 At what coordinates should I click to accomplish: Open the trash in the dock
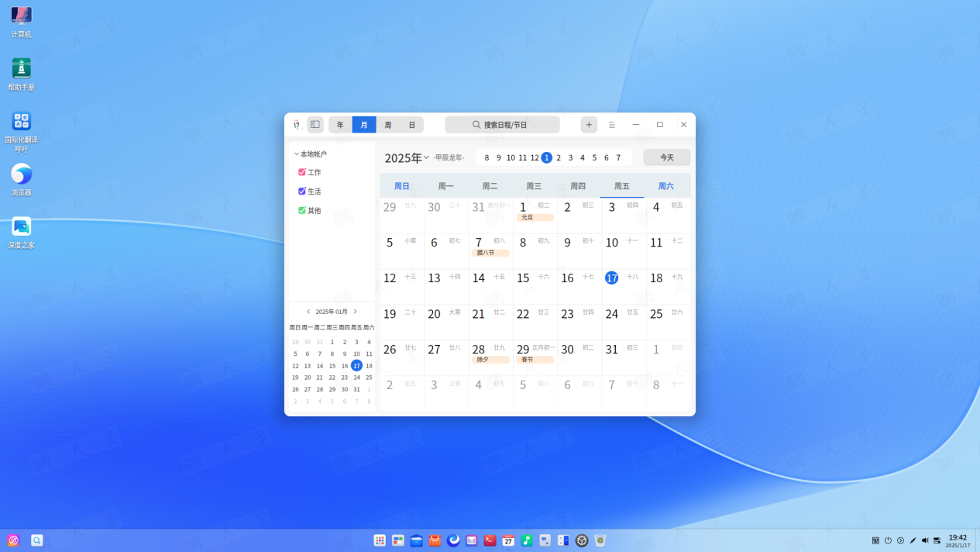[600, 540]
